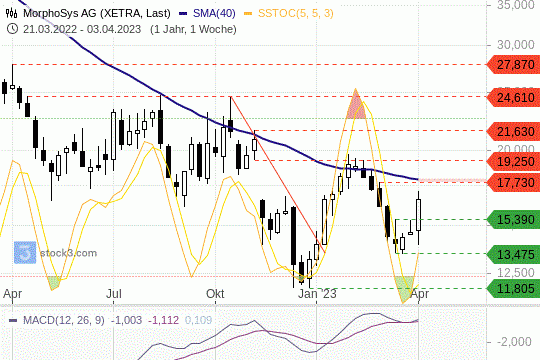
Task: Select the MorphoSys AG (XETRA, Last) title
Action: click(97, 13)
